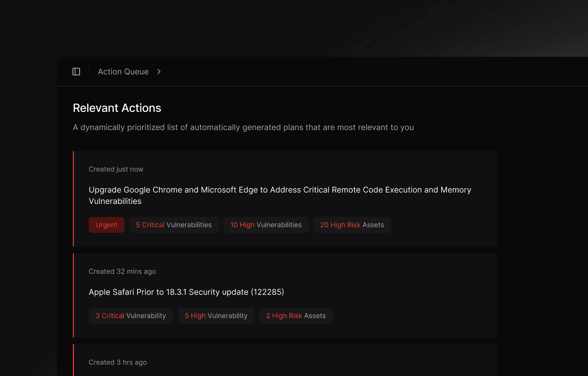Click the red priority bar of the first action card
This screenshot has width=588, height=376.
point(73,199)
